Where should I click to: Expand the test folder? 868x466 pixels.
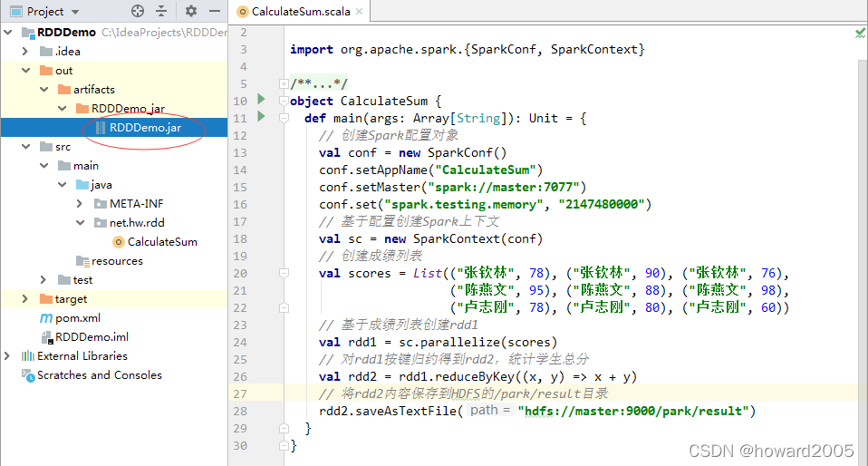[43, 280]
